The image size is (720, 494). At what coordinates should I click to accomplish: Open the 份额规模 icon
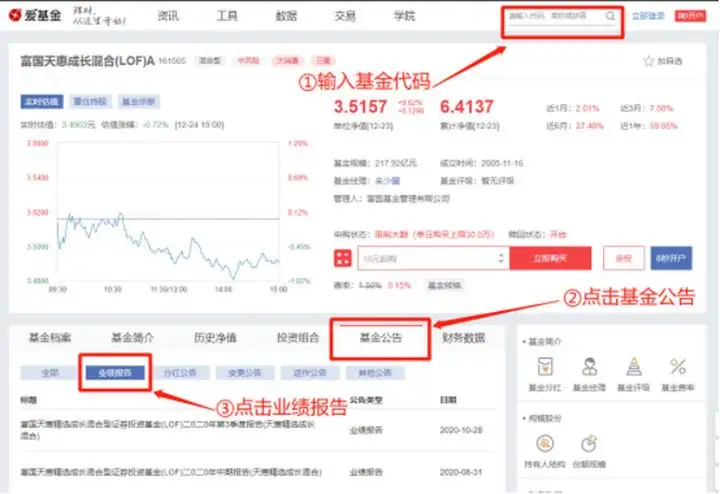[589, 443]
